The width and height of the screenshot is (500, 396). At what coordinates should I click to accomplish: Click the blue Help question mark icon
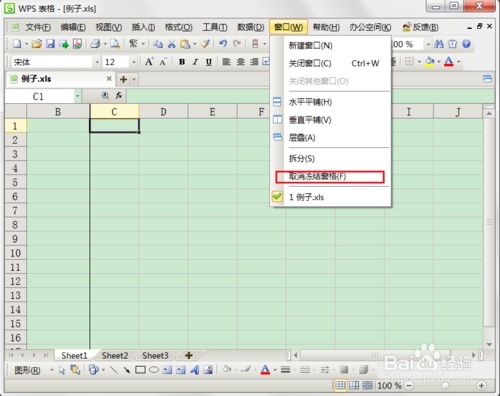point(466,44)
